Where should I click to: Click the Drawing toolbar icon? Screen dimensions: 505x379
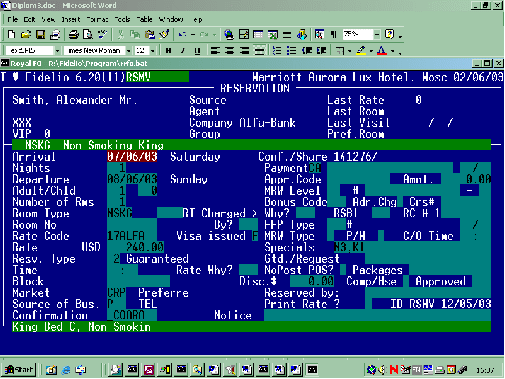302,34
